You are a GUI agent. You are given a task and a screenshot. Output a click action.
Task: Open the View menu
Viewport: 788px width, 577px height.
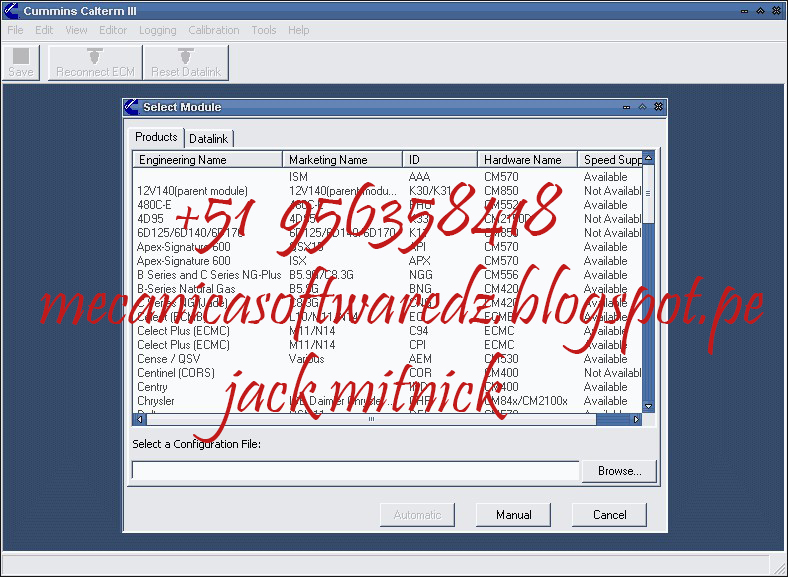(76, 30)
